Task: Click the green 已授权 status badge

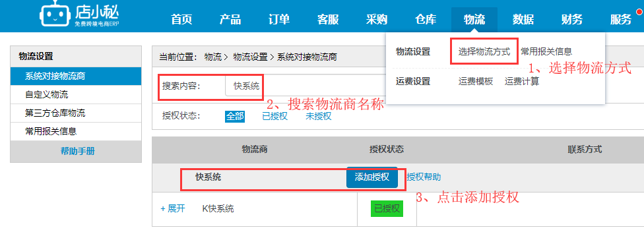Action: (387, 209)
